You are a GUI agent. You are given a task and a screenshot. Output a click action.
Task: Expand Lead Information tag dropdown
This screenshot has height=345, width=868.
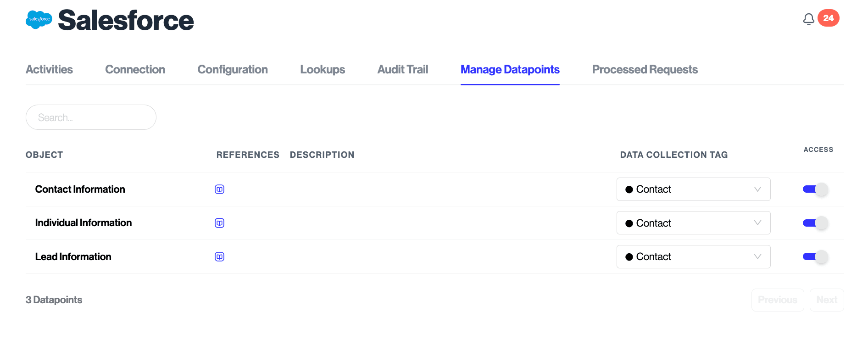[693, 257]
